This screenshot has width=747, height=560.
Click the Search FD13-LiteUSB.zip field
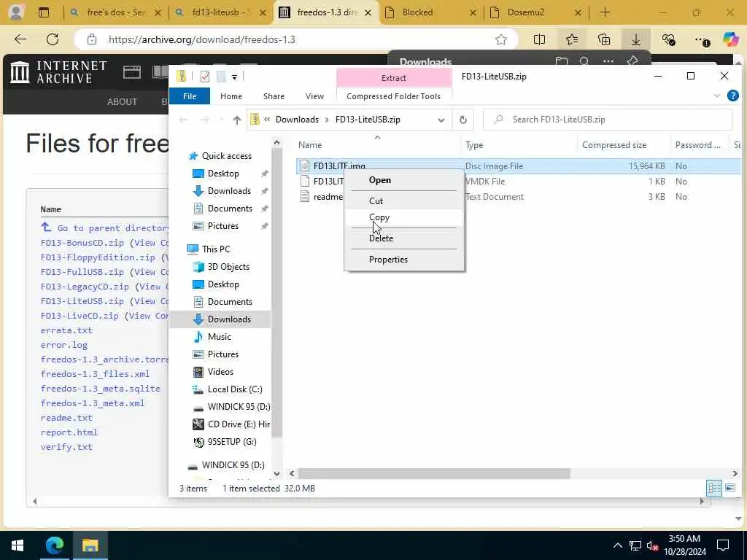tap(608, 120)
